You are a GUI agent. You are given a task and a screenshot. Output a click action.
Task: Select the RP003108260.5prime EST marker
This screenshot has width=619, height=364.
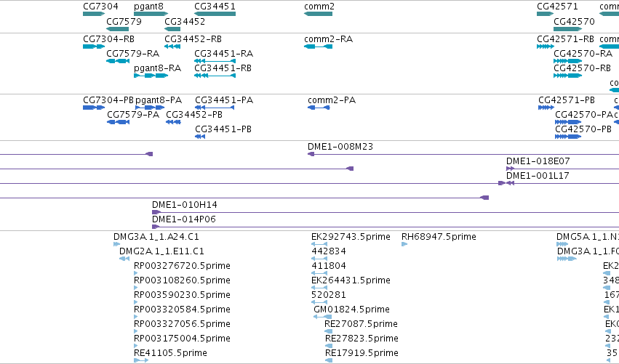tap(136, 288)
